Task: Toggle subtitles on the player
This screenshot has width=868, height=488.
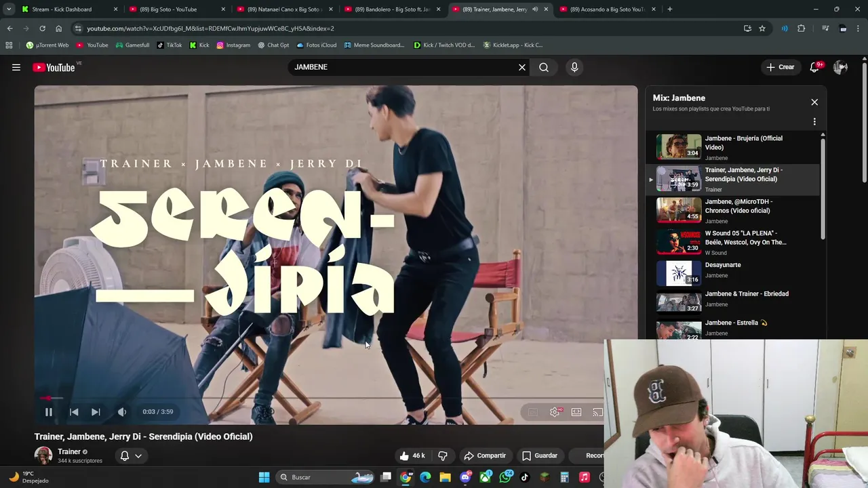Action: pos(533,412)
